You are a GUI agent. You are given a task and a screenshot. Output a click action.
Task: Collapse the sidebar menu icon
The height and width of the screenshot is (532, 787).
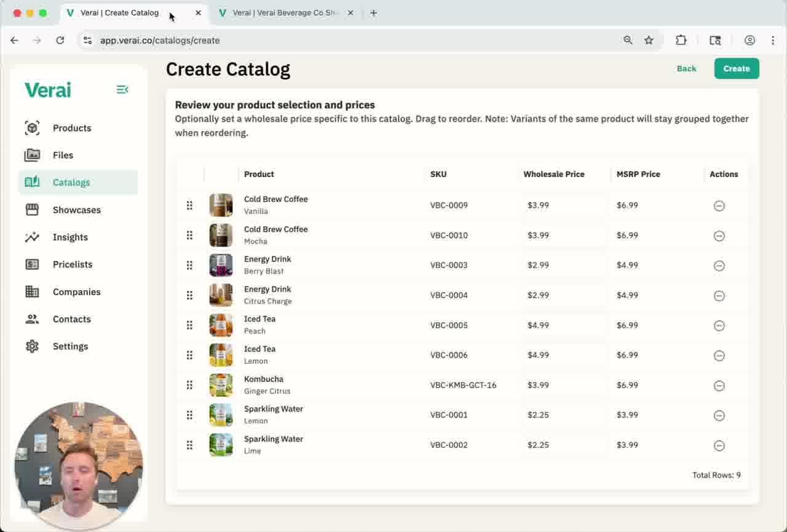pos(122,90)
